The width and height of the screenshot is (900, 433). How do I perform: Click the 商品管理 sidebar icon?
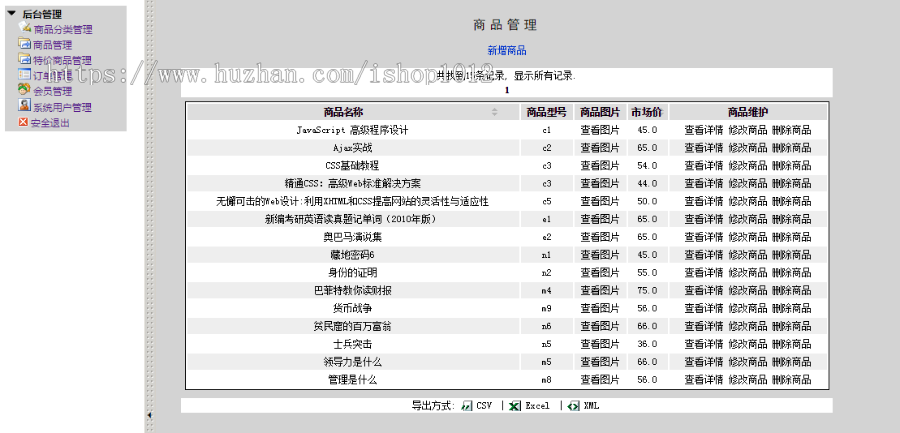24,43
